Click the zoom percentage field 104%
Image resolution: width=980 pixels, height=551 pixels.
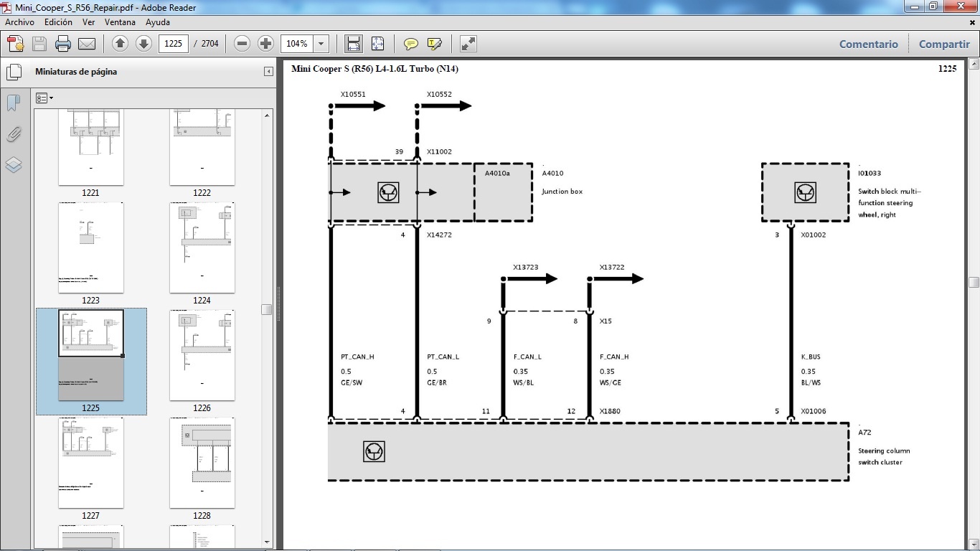point(297,44)
